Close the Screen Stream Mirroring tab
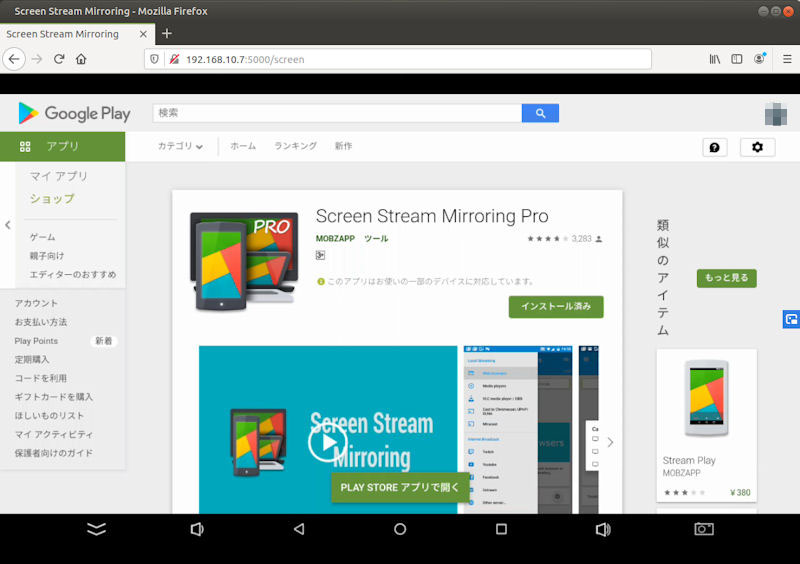 143,34
